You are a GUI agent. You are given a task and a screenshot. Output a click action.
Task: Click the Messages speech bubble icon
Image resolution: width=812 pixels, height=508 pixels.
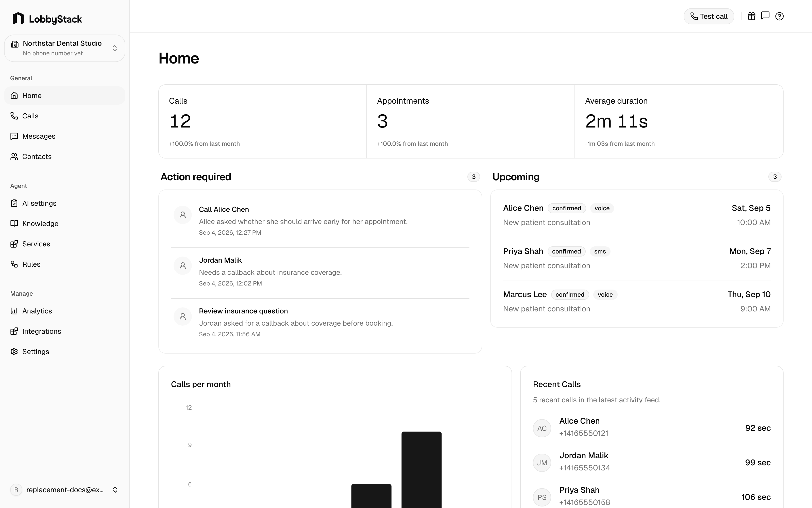click(14, 136)
